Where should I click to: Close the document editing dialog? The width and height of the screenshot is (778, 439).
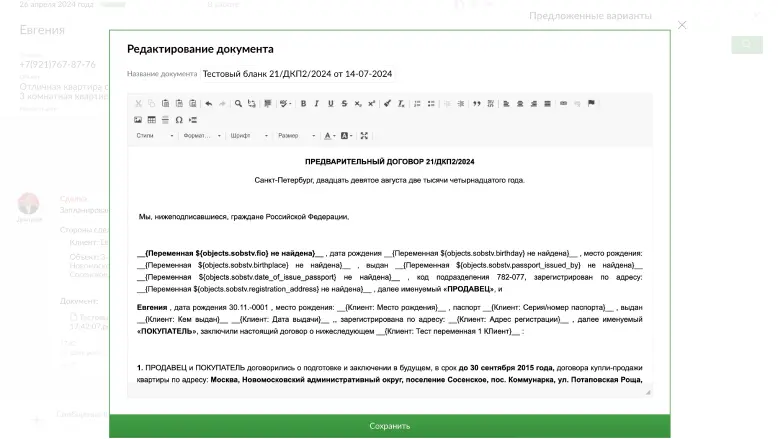coord(682,25)
